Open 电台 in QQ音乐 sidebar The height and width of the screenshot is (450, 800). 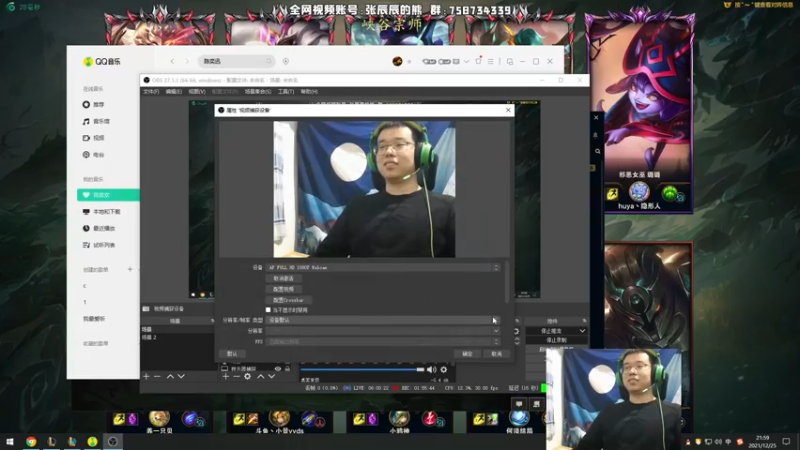[x=93, y=155]
